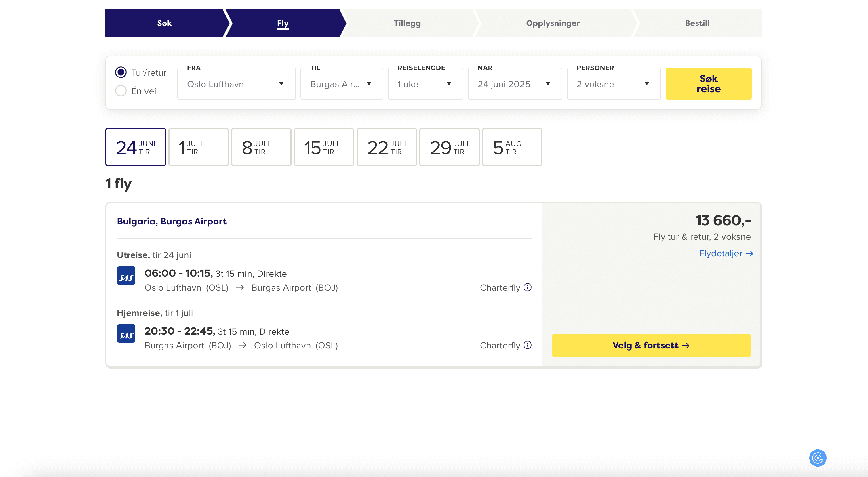Click the Charterfly info icon for the outbound flight
The image size is (868, 477).
[527, 287]
